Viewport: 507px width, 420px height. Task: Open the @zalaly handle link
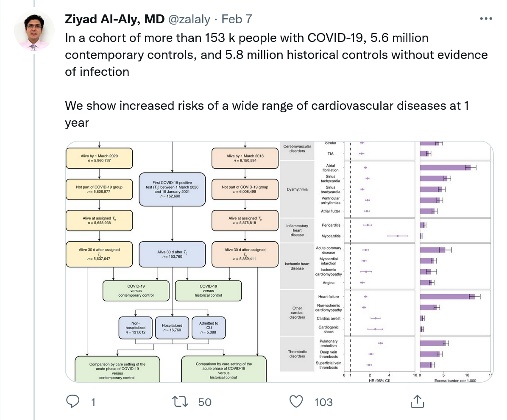(189, 19)
